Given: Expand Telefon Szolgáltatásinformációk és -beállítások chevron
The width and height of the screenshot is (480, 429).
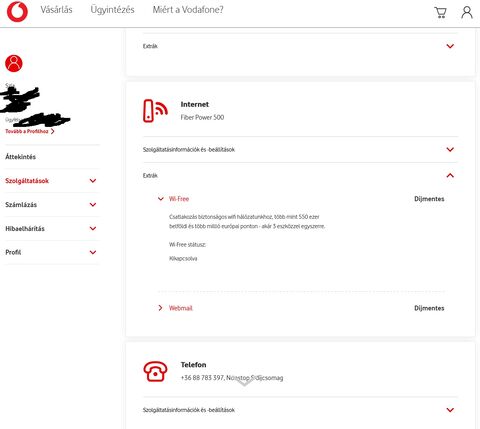Looking at the screenshot, I should point(450,410).
